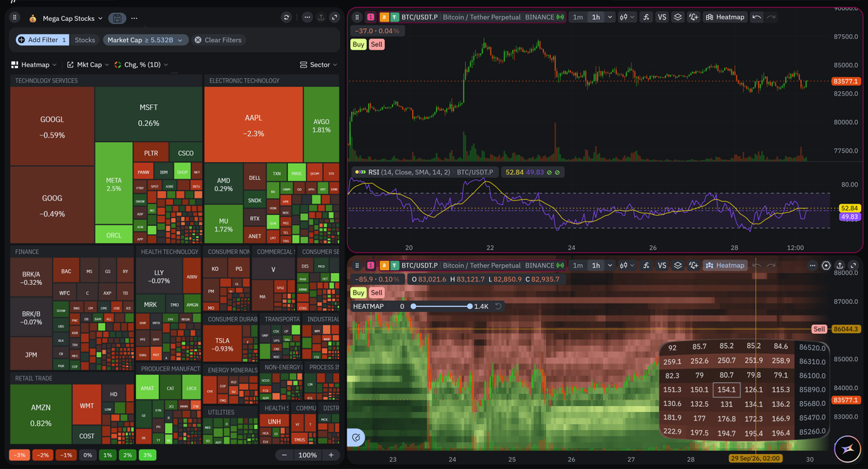The height and width of the screenshot is (469, 868).
Task: Open the chart type dropdown in the top chart
Action: coord(626,17)
